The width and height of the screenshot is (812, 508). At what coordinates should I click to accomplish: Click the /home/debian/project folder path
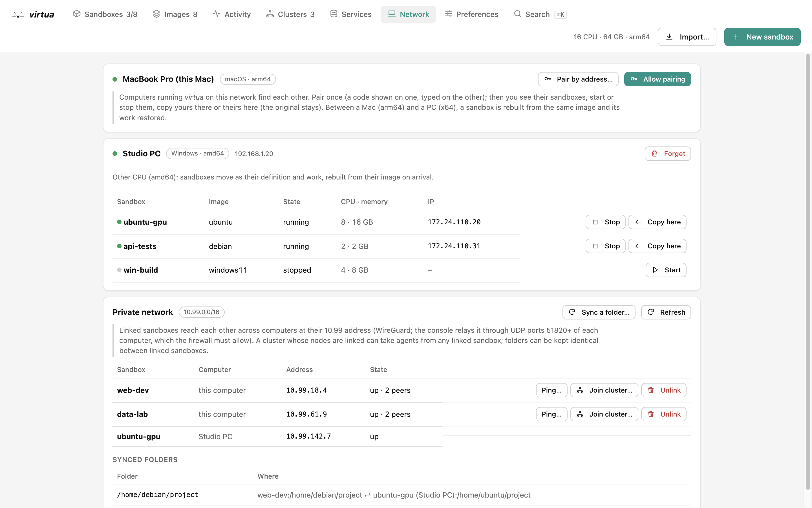(158, 495)
